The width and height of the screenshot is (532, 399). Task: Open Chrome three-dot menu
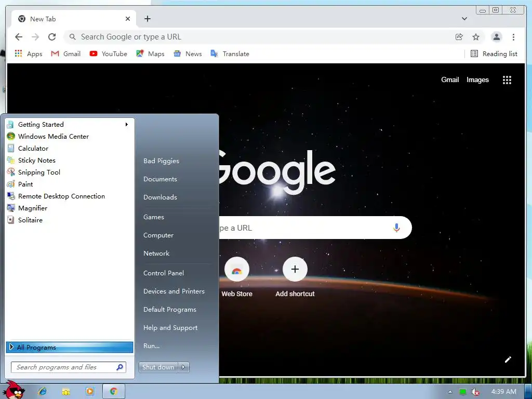pyautogui.click(x=513, y=37)
